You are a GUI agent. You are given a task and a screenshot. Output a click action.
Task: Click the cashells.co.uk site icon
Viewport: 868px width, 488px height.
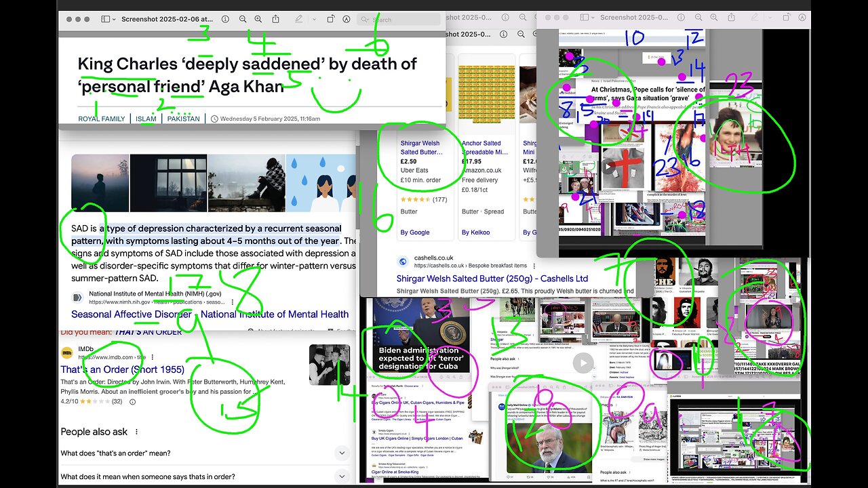coord(402,261)
